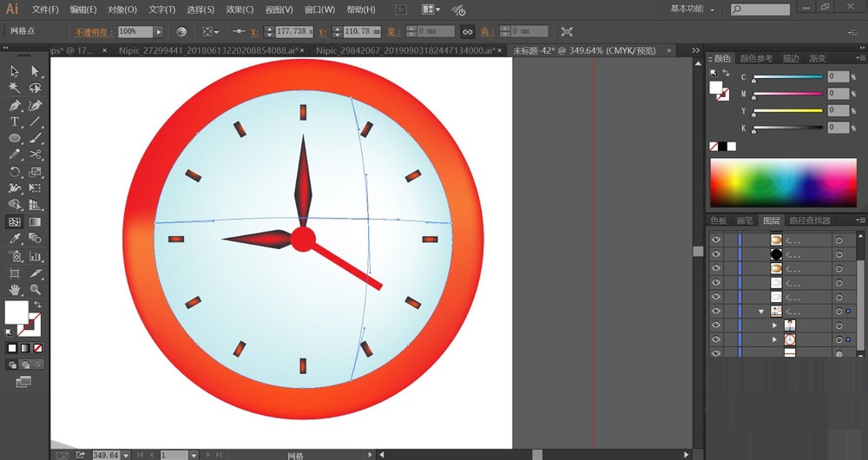Click the swap fill and stroke arrows in toolbox

(x=37, y=305)
